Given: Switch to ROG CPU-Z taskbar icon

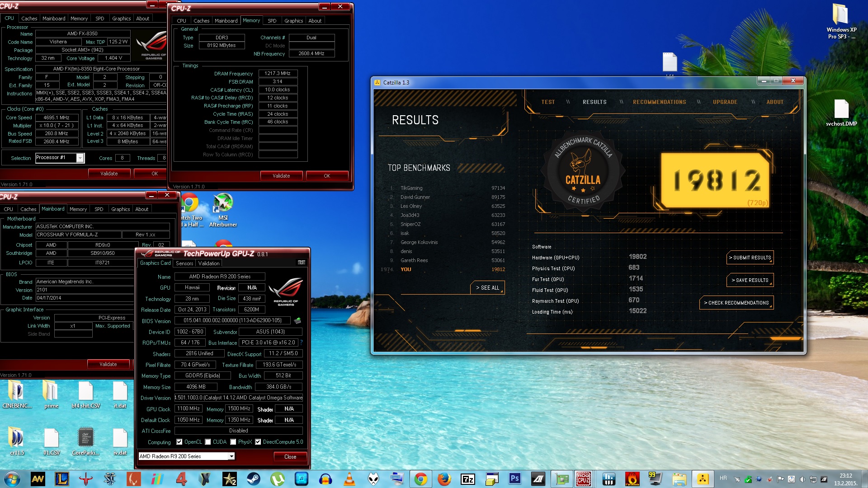Looking at the screenshot, I should (x=584, y=479).
